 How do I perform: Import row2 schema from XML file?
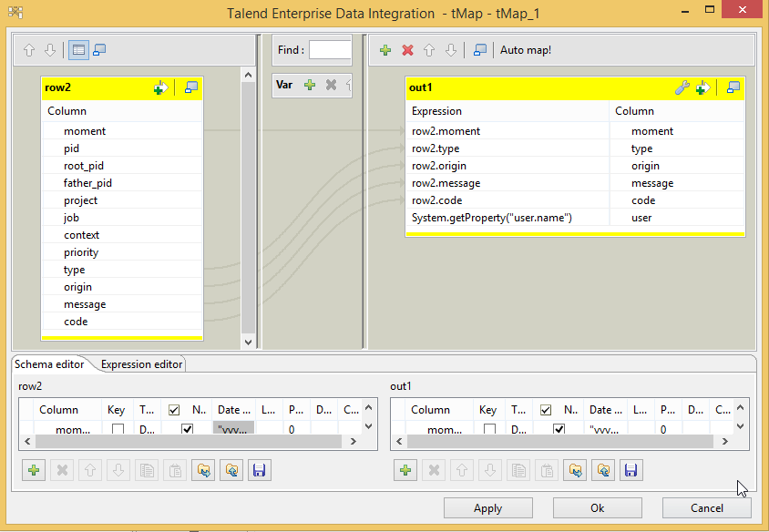pos(203,471)
